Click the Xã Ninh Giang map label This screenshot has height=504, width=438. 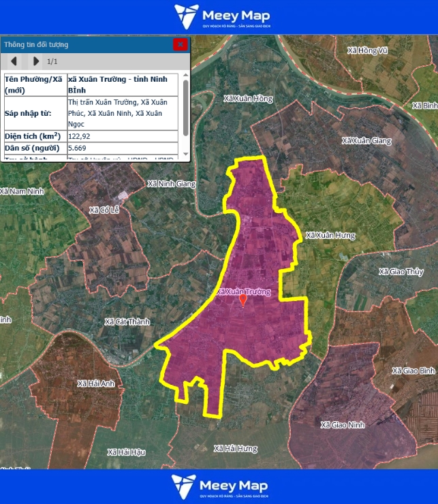coord(171,184)
